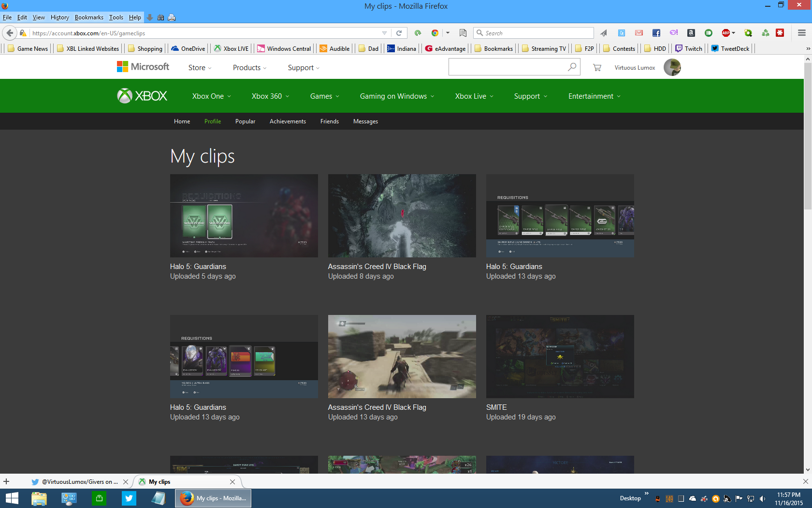Open the Twitch bookmark
This screenshot has width=812, height=508.
pyautogui.click(x=689, y=48)
